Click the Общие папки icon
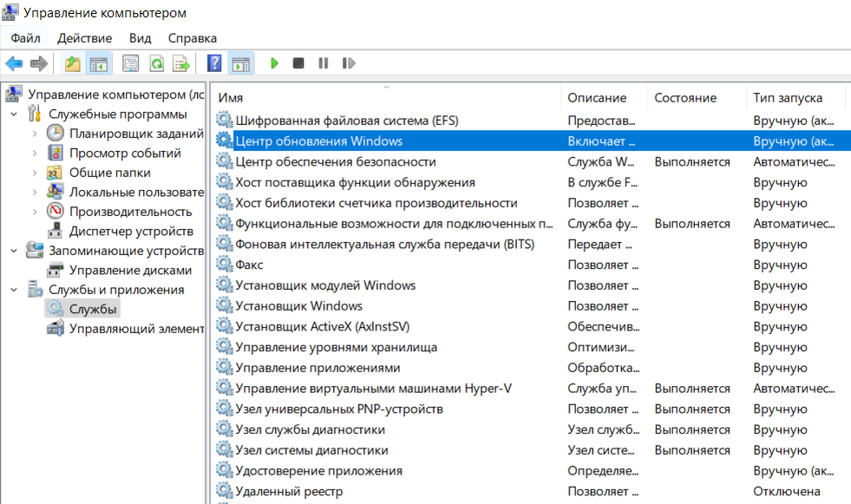 [55, 173]
